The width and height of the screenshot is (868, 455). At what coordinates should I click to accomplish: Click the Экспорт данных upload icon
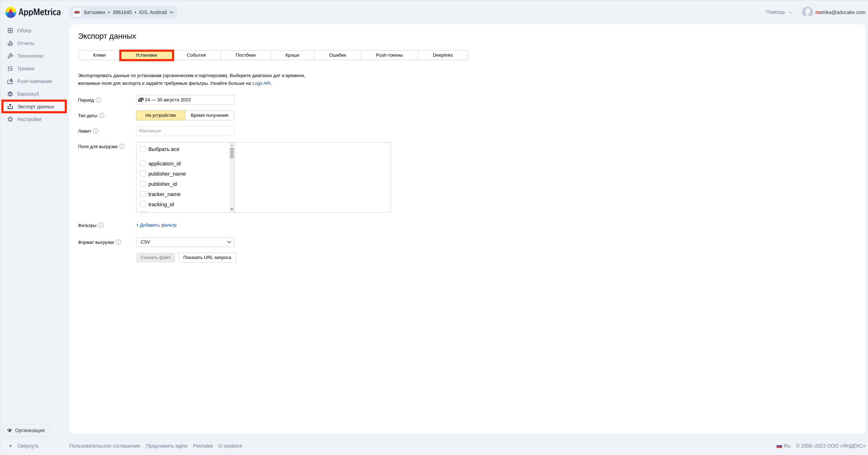tap(10, 107)
